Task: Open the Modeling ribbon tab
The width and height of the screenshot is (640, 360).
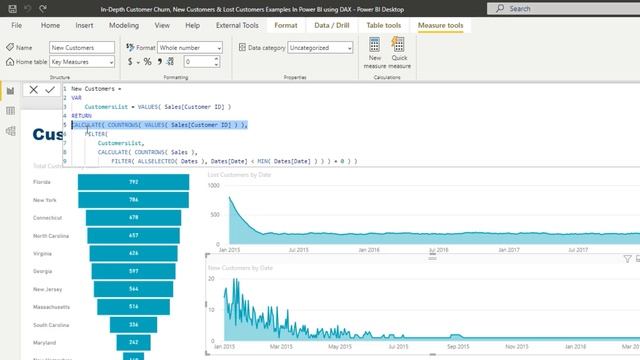Action: 124,25
